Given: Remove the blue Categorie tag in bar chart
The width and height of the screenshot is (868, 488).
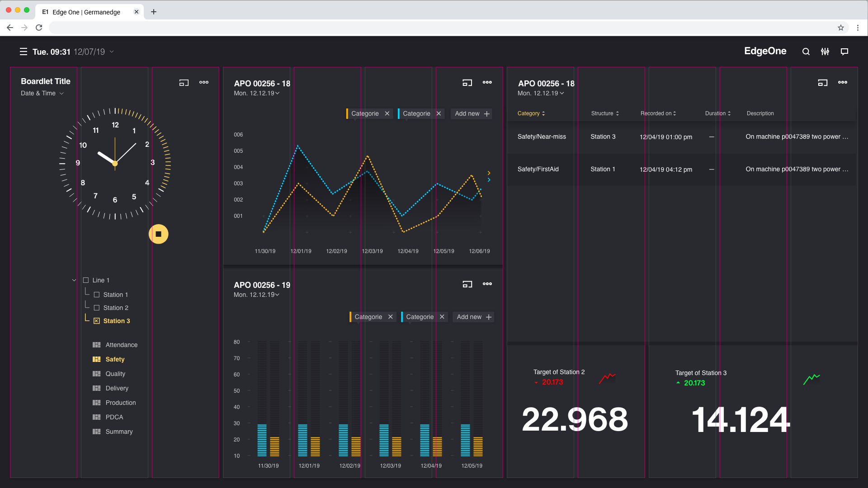Looking at the screenshot, I should tap(442, 317).
